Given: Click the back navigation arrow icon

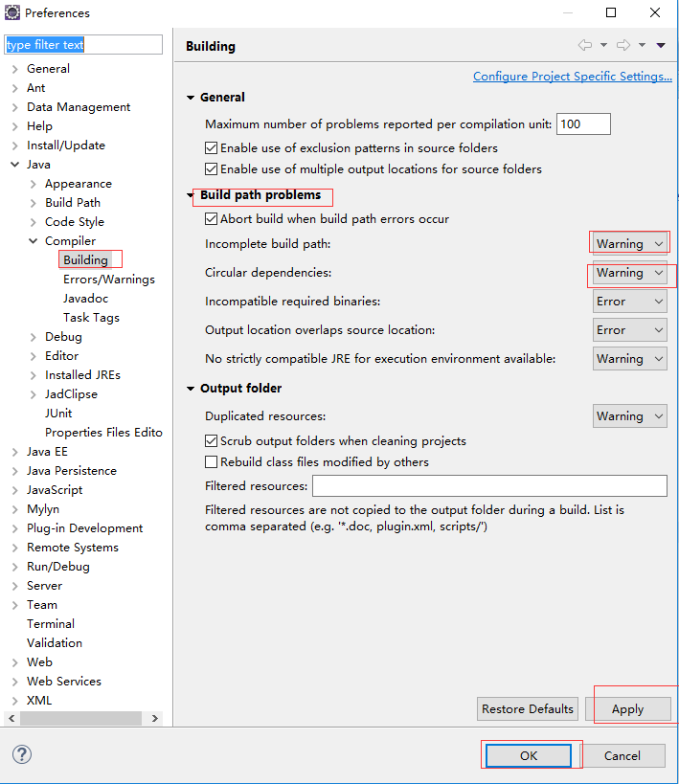Looking at the screenshot, I should (x=584, y=46).
